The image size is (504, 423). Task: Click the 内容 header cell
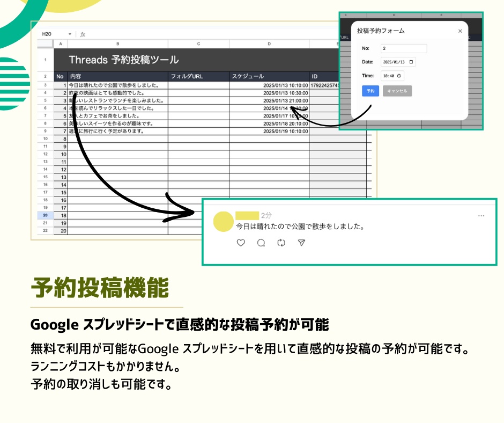117,76
